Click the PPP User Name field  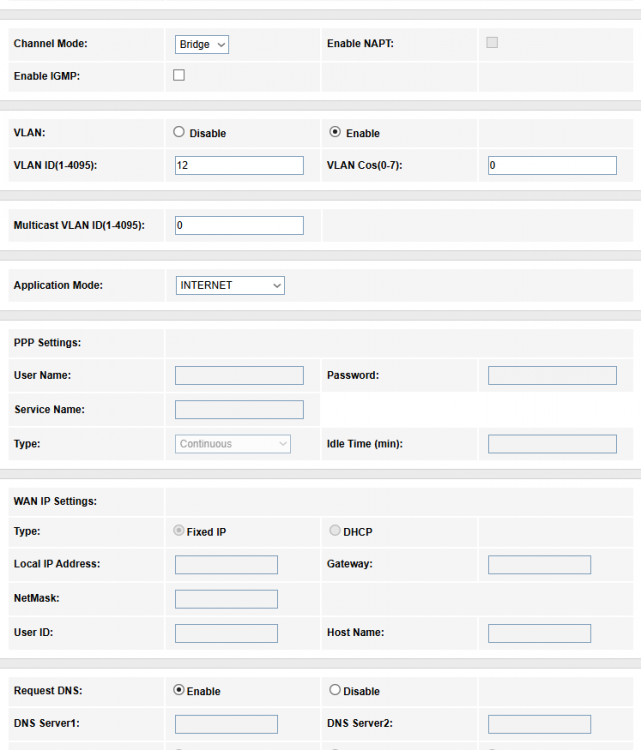coord(239,376)
